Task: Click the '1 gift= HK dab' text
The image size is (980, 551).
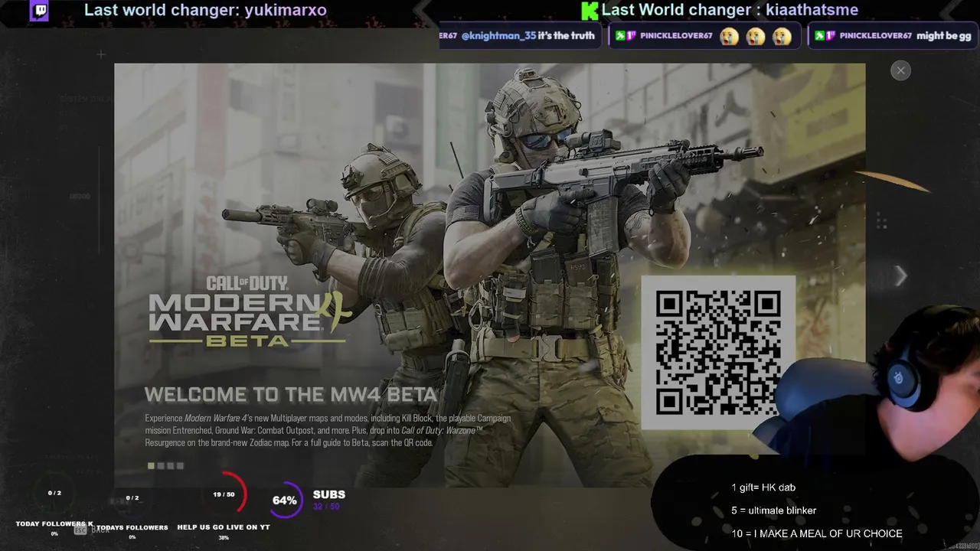Action: [763, 487]
